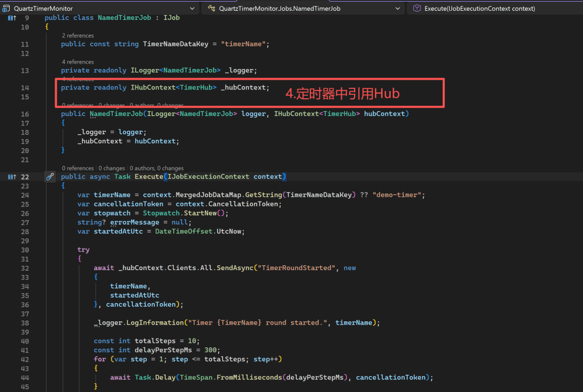Click the "TimerRoundStarted" string literal
583x392 pixels.
tap(296, 268)
